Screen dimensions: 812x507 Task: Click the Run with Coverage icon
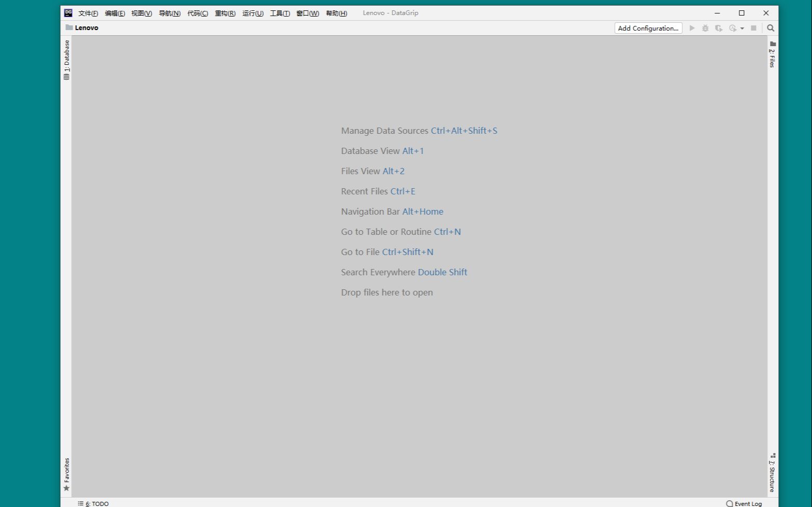coord(719,28)
